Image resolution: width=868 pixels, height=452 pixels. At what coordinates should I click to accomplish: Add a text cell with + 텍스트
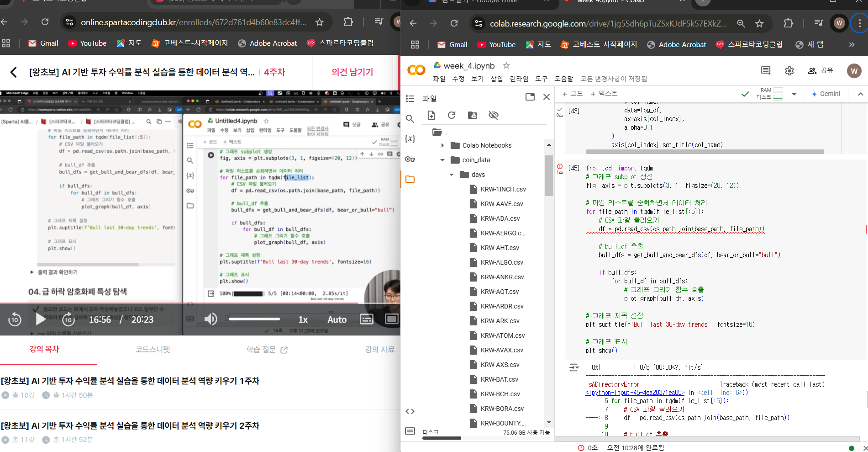(x=604, y=93)
